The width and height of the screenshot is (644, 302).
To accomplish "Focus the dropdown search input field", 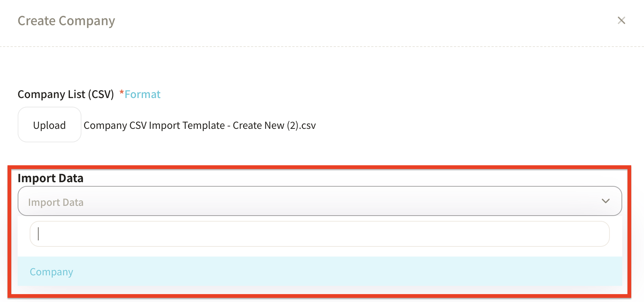I will point(319,234).
